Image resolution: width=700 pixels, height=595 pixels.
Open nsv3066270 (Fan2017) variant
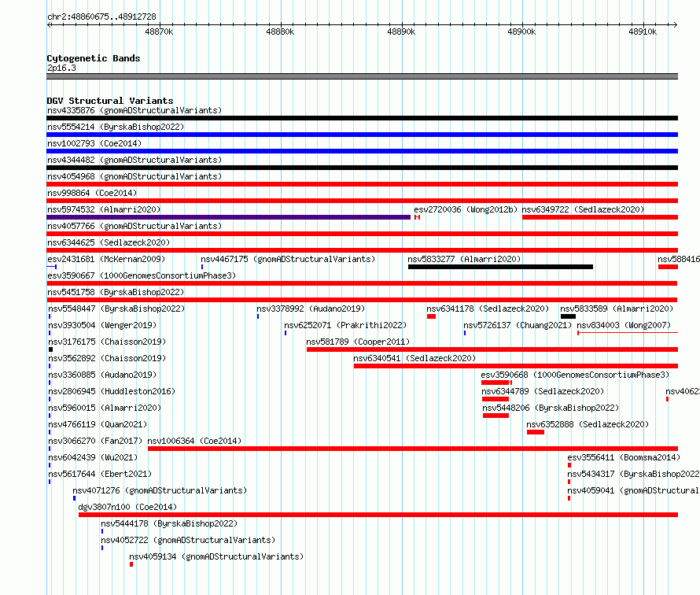point(95,441)
